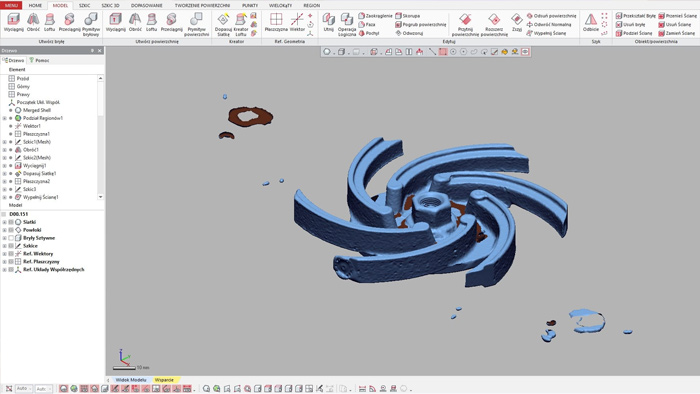Click the Kreator Loftu wizard icon
Viewport: 700px width, 394px height.
click(x=241, y=24)
